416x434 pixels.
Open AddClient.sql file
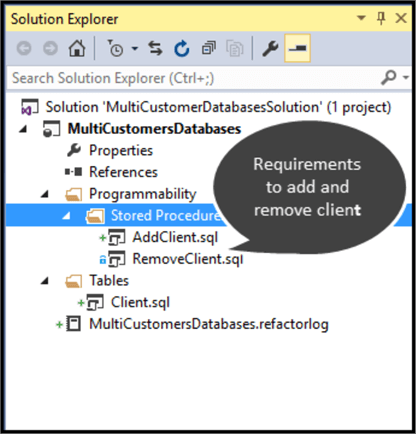(x=175, y=237)
